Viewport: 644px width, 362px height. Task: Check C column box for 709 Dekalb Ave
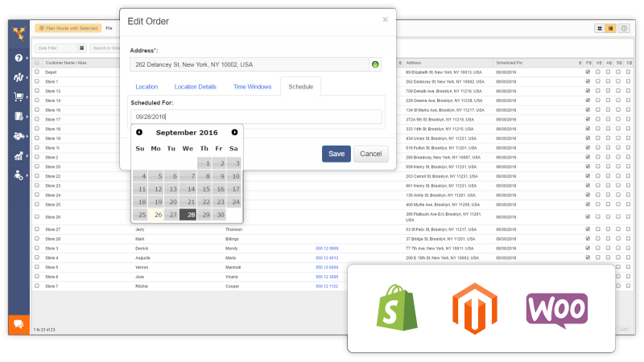(x=629, y=91)
